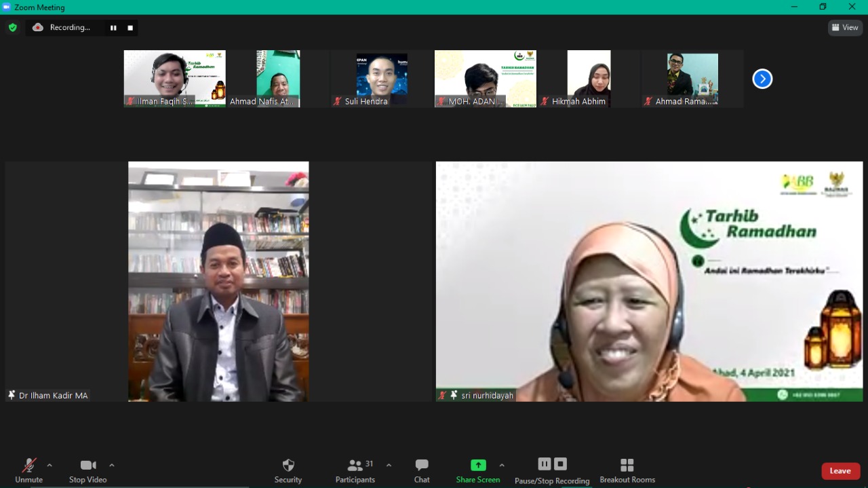Expand video options arrow beside Stop Video
This screenshot has width=868, height=488.
pyautogui.click(x=112, y=465)
